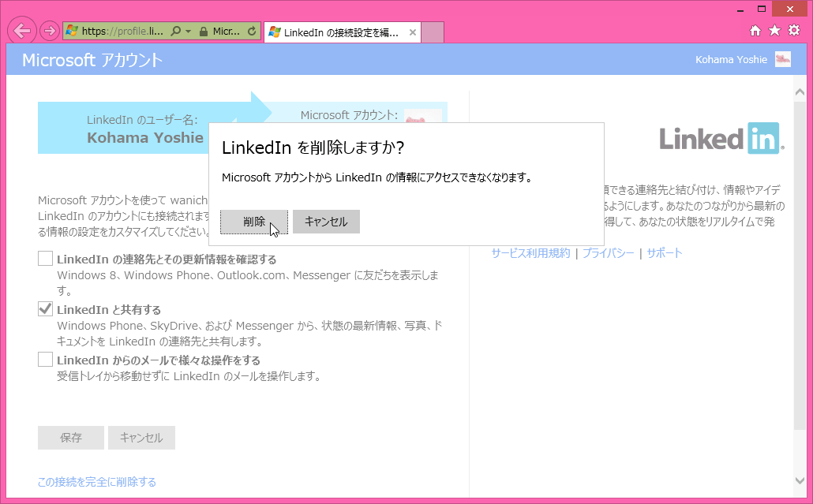Close the LinkedIn connection settings tab
Screen dimensions: 813x504
413,32
